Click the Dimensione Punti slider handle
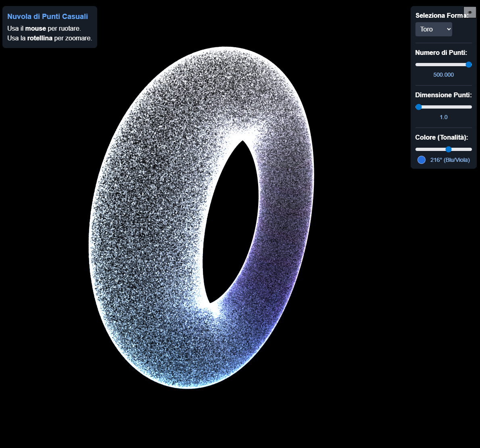 (419, 107)
